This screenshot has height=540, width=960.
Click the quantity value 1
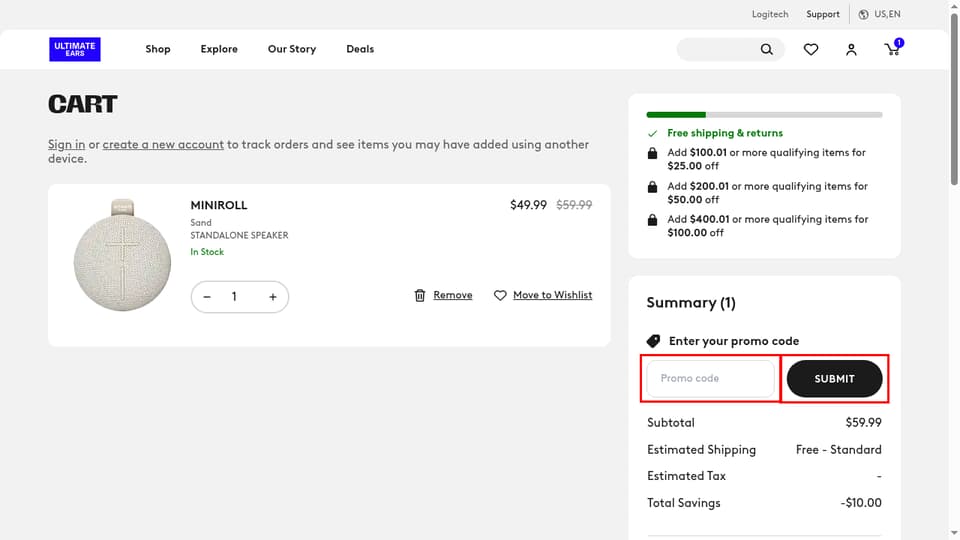234,297
